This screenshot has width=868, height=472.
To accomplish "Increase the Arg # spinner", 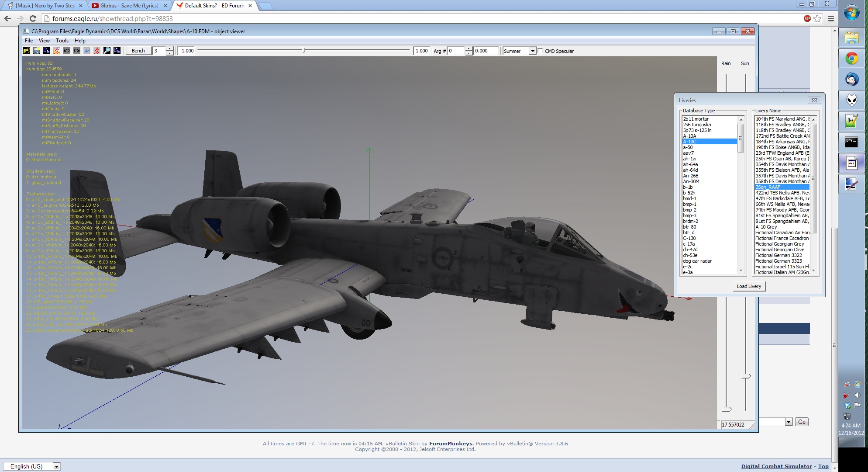I will pos(469,49).
